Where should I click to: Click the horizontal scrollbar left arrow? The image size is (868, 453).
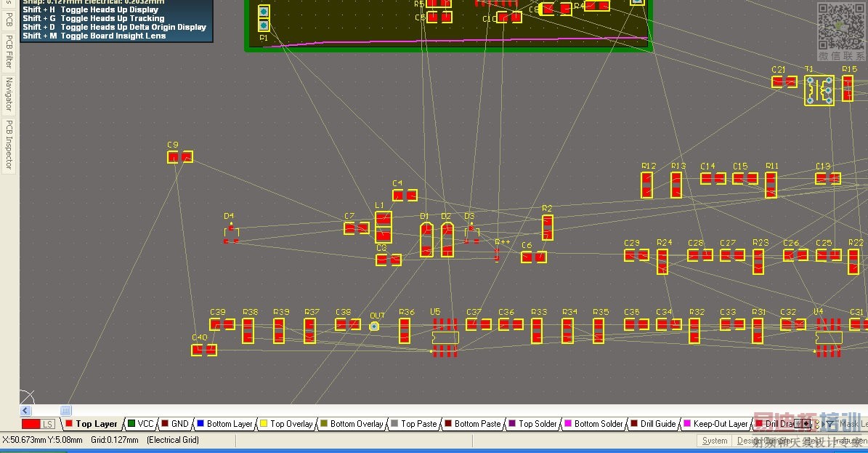tap(25, 411)
